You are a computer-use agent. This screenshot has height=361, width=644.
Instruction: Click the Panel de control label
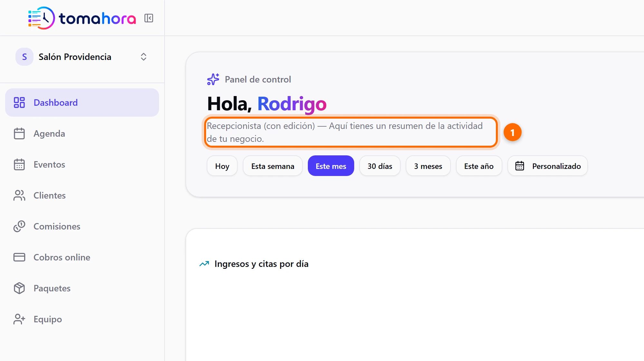click(x=258, y=79)
